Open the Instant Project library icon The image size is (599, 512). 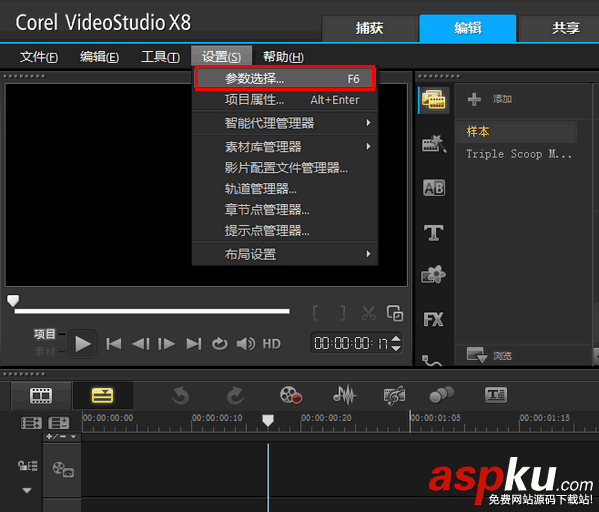(x=434, y=144)
